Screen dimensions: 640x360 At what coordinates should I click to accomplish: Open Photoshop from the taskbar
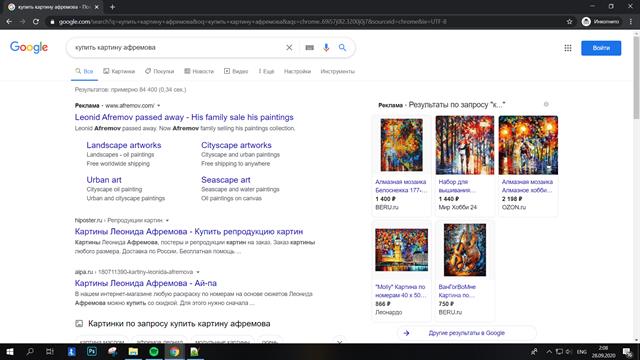[92, 351]
